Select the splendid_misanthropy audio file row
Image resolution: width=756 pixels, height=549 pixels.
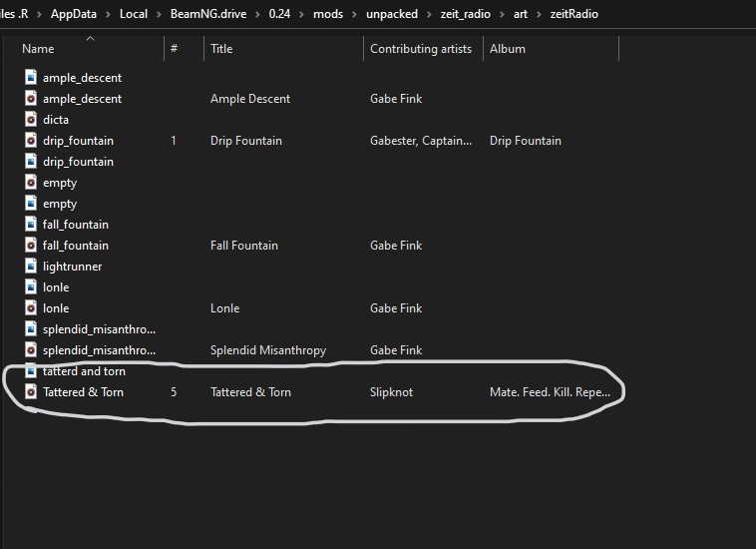(318, 349)
